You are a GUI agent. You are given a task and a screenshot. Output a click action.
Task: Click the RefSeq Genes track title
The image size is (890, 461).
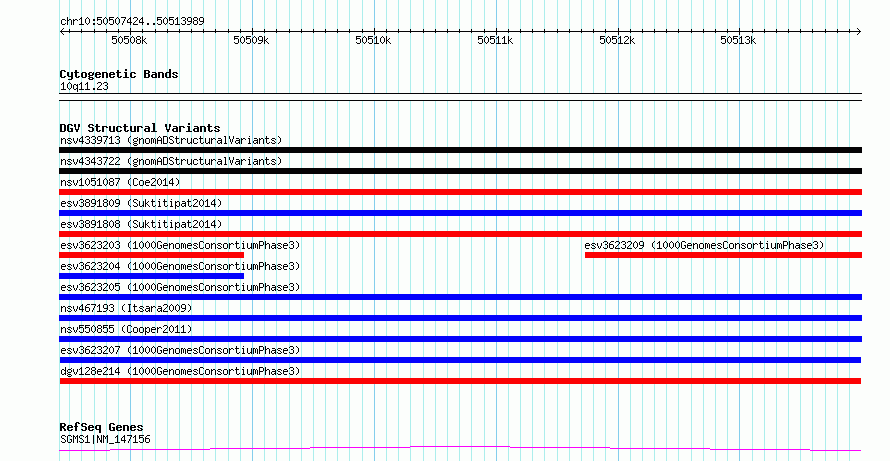point(101,427)
